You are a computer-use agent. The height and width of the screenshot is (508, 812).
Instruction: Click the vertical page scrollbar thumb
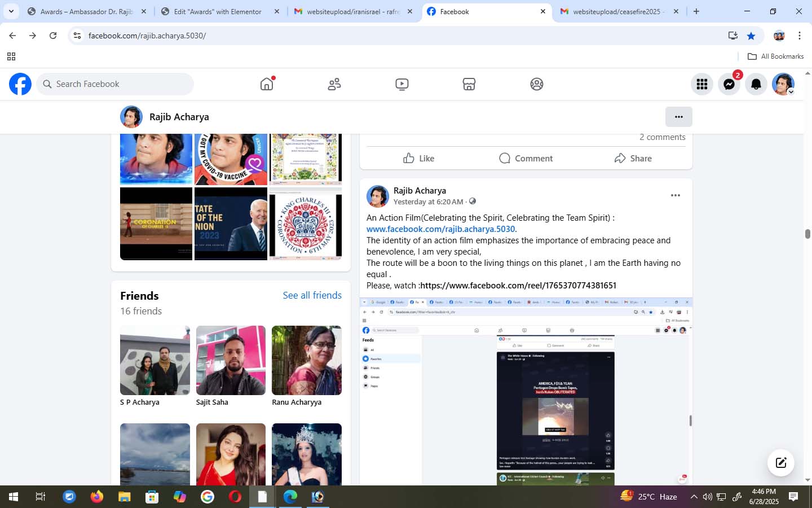pyautogui.click(x=807, y=234)
